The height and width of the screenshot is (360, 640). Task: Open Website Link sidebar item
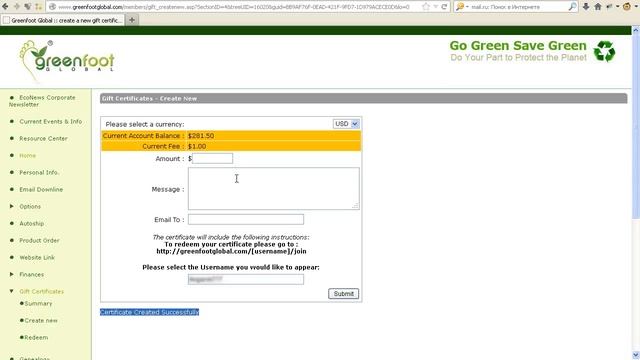(x=37, y=258)
